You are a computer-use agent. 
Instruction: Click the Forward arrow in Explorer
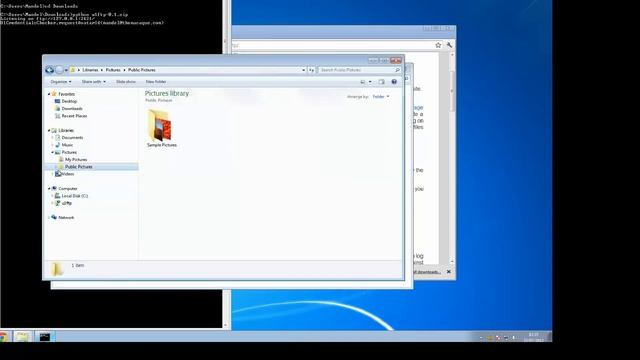(60, 70)
